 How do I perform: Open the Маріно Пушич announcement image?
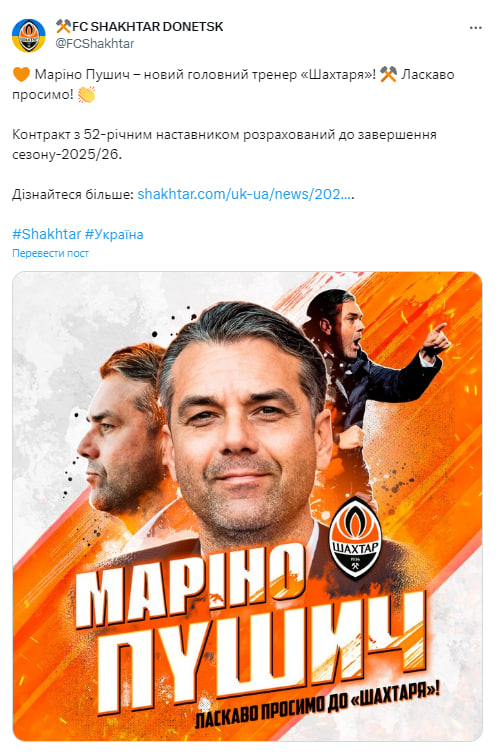247,506
